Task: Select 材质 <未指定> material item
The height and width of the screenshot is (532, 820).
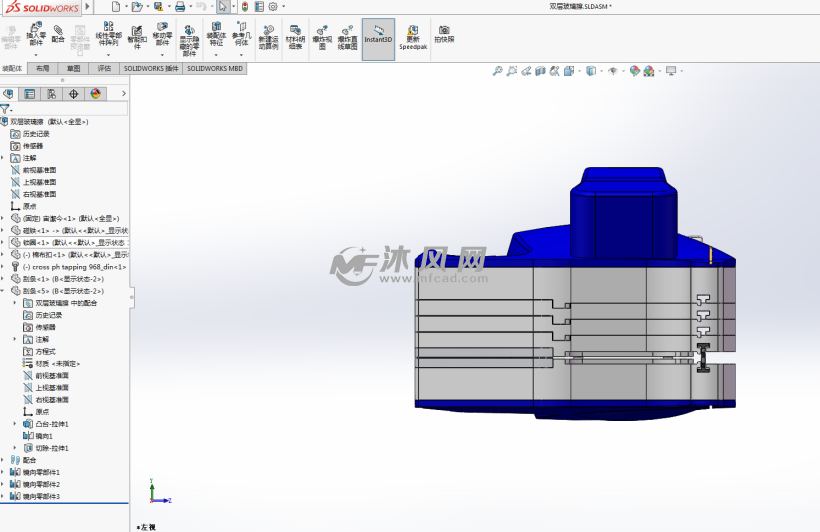Action: coord(51,364)
